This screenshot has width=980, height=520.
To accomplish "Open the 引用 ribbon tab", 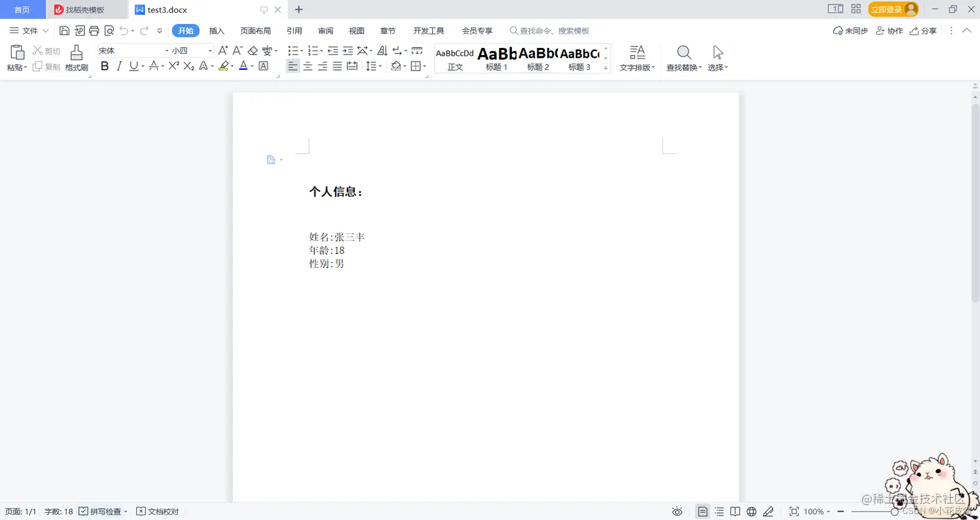I will 294,30.
